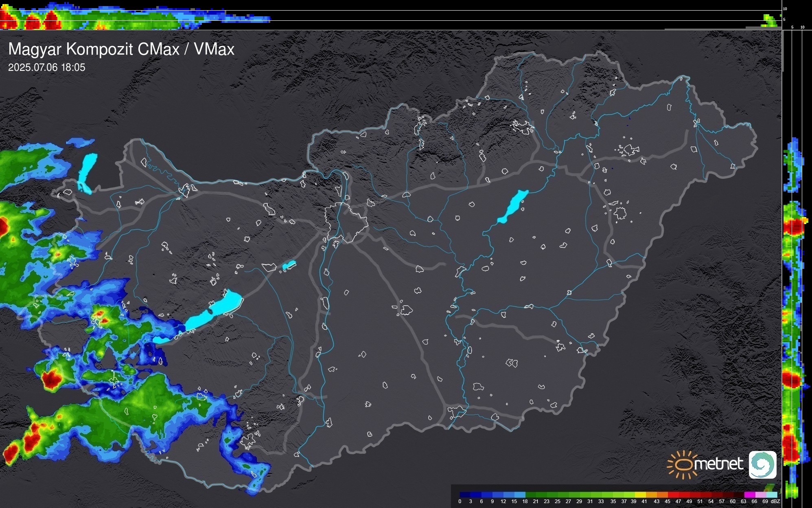Click small Lake Velence northeast of Balaton
The image size is (812, 508).
point(289,265)
